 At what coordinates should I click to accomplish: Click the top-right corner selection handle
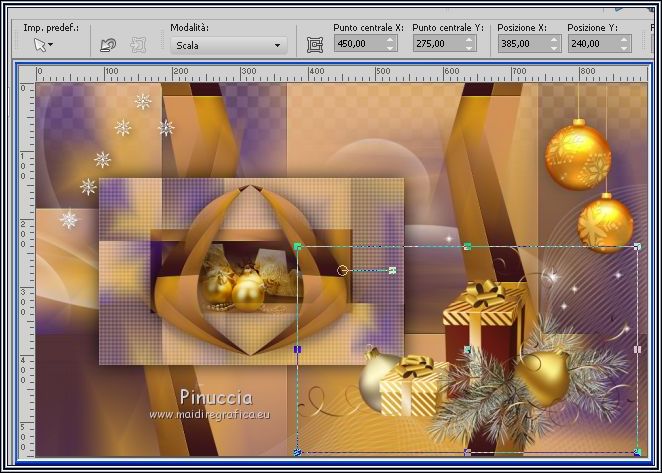tap(638, 246)
